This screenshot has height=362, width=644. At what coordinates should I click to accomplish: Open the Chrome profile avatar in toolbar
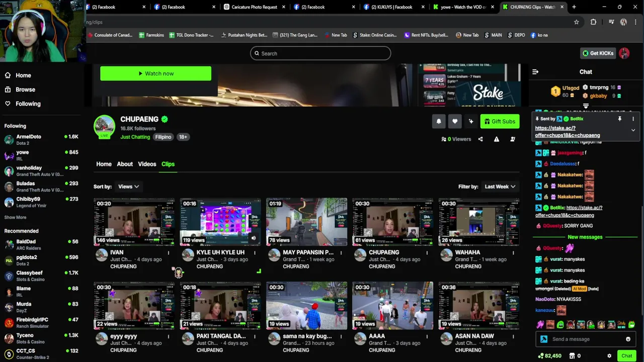[623, 22]
